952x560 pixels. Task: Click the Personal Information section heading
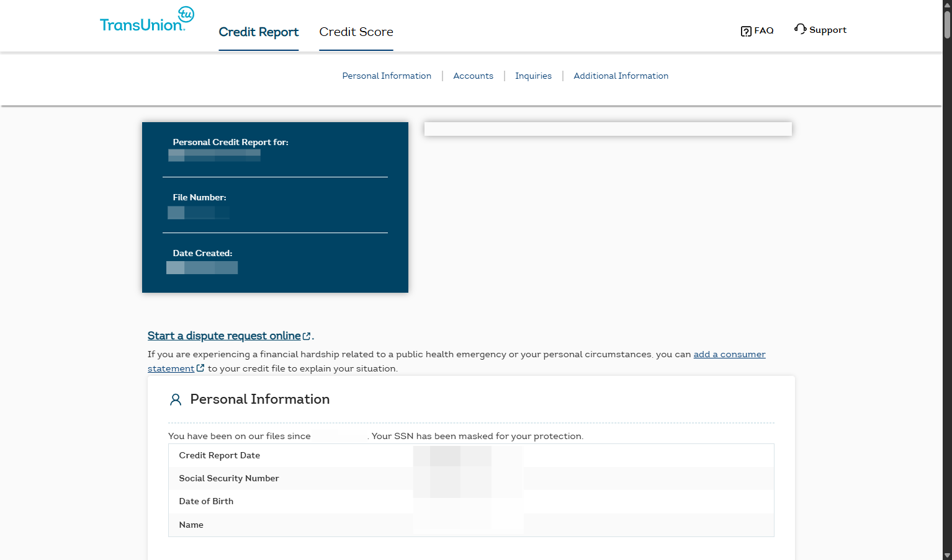[260, 399]
